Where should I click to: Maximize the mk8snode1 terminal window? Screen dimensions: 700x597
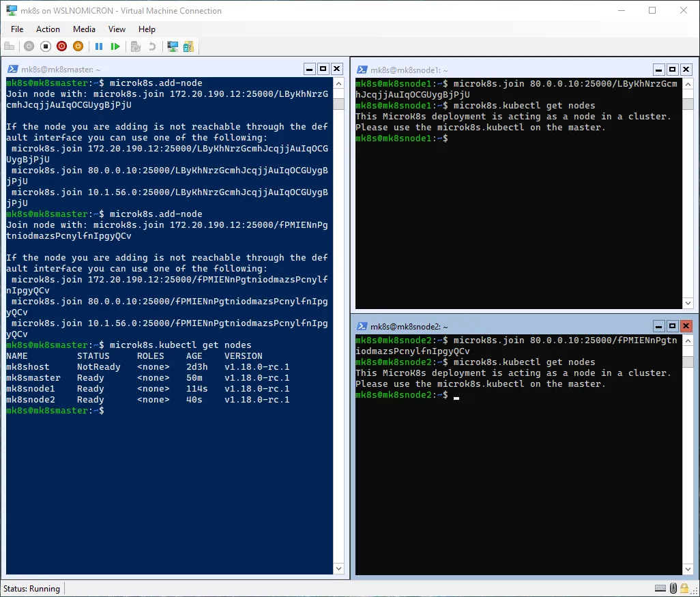pyautogui.click(x=672, y=69)
